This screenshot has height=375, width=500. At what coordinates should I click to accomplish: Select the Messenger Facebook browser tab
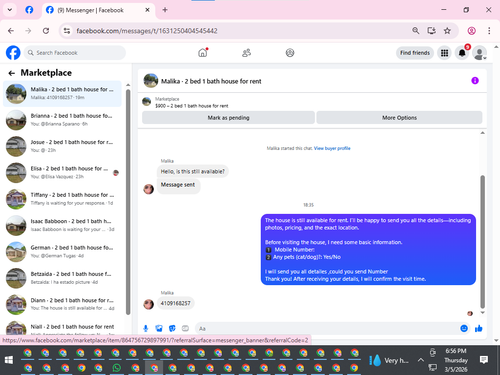pyautogui.click(x=98, y=10)
